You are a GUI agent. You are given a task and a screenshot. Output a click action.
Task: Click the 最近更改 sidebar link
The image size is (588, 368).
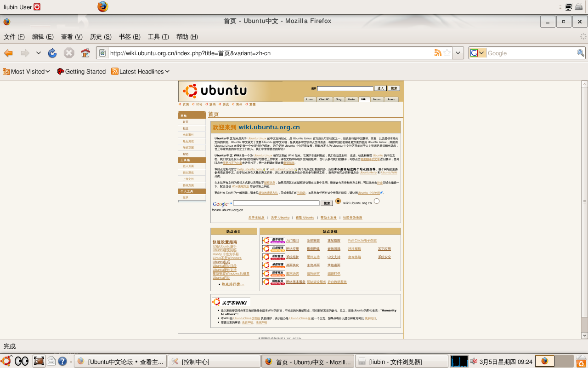[x=188, y=141]
